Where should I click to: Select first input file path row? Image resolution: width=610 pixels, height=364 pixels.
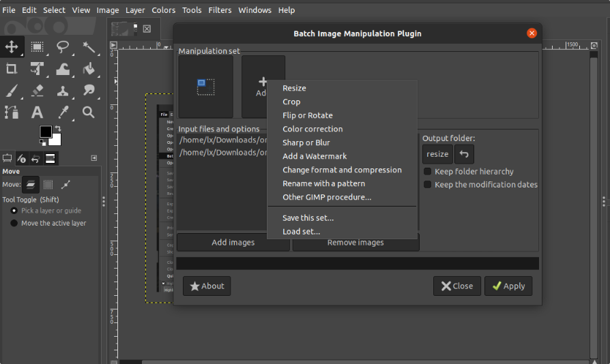coord(222,140)
